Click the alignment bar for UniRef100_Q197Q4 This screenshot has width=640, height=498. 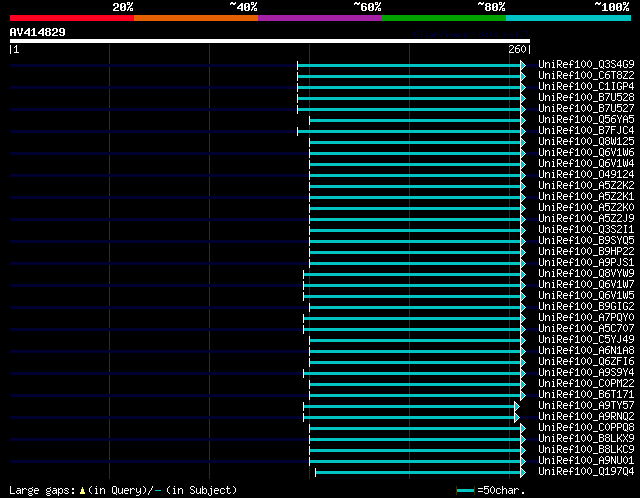[x=418, y=473]
